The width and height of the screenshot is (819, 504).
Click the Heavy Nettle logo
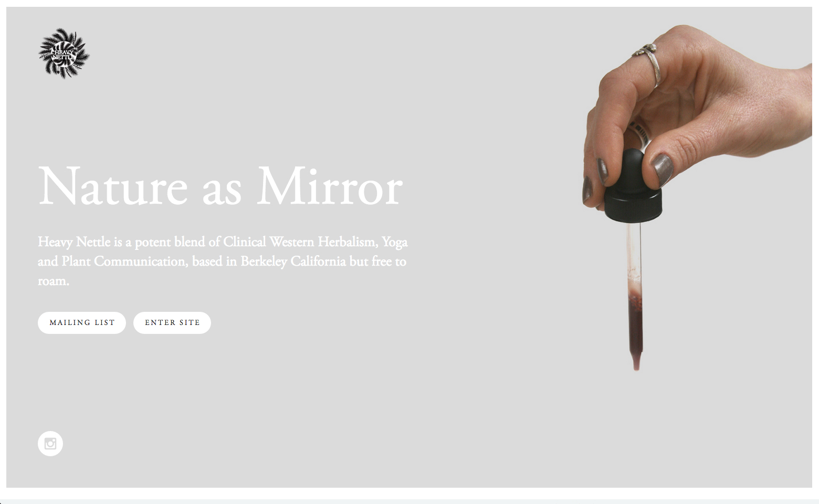(x=64, y=54)
